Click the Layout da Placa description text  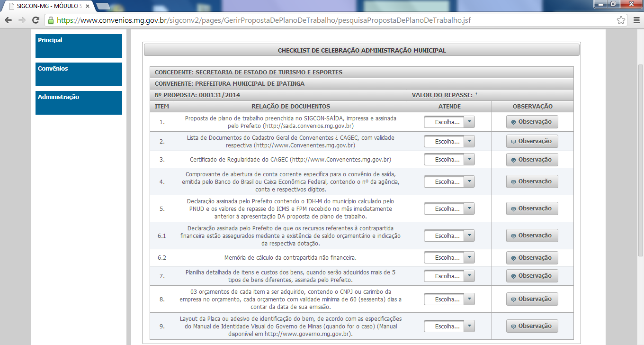[x=290, y=326]
